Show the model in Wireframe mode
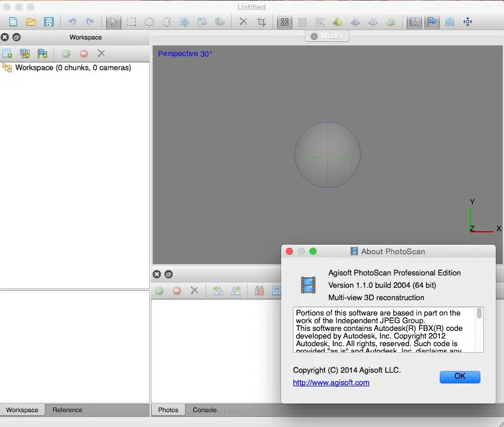Screen dimensions: 504x427 pyautogui.click(x=373, y=22)
